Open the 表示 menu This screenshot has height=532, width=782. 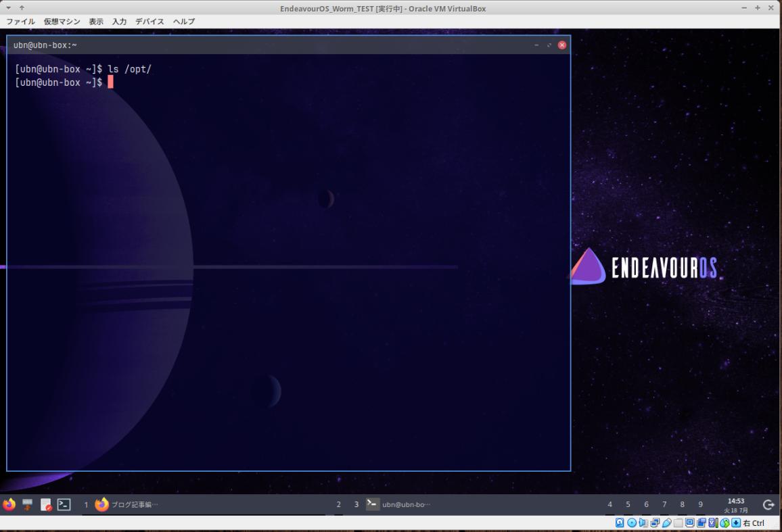[96, 22]
